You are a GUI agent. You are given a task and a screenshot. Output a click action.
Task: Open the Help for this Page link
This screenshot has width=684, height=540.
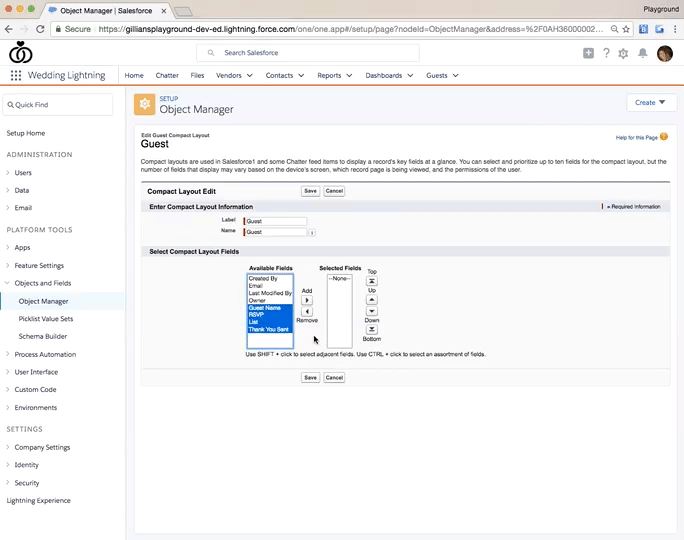[636, 137]
